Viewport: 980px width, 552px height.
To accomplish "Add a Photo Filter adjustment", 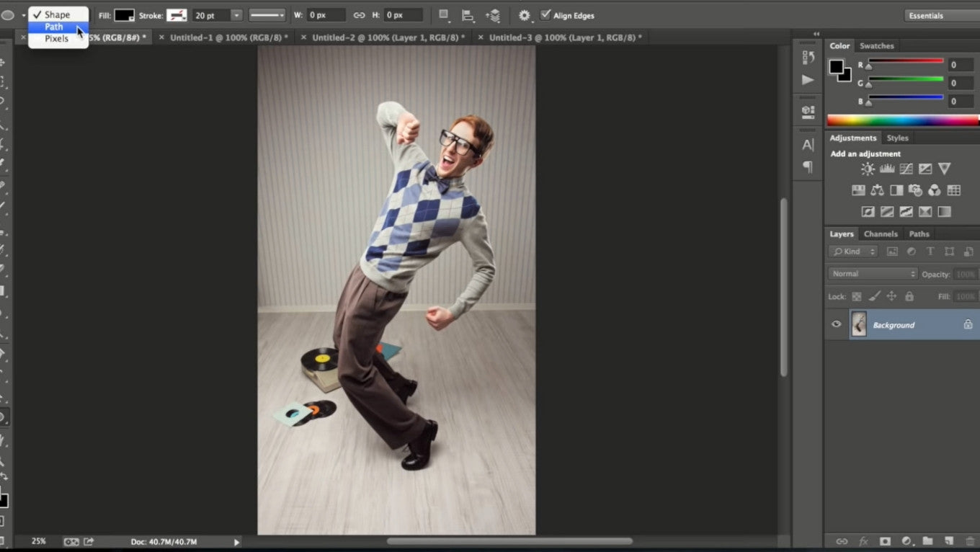I will 915,190.
